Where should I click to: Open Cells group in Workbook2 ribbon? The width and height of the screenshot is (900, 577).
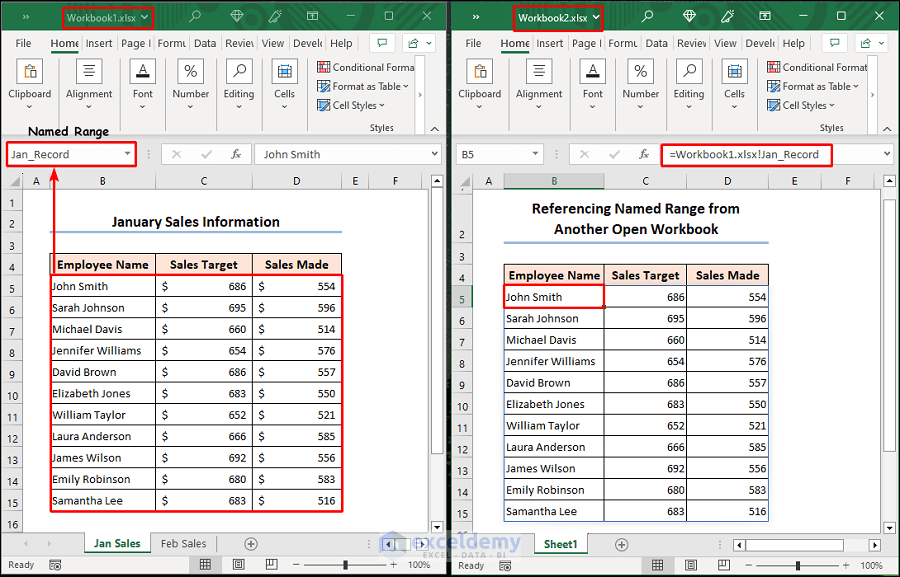pos(735,80)
